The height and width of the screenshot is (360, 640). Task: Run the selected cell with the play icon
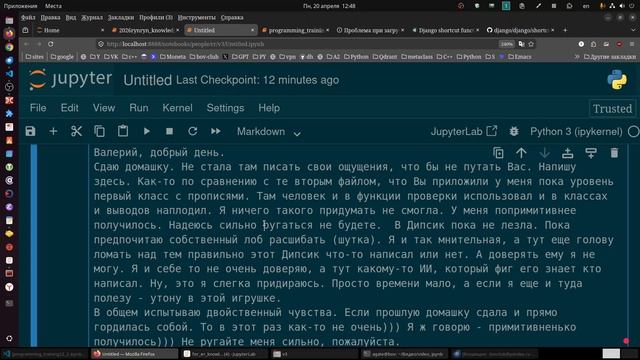point(147,131)
